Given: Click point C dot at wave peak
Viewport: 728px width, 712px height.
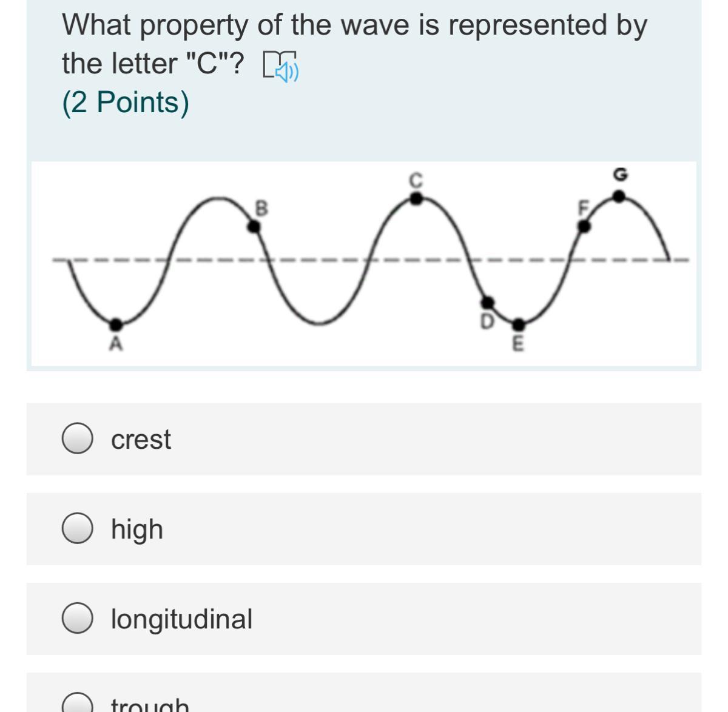Looking at the screenshot, I should [x=416, y=198].
